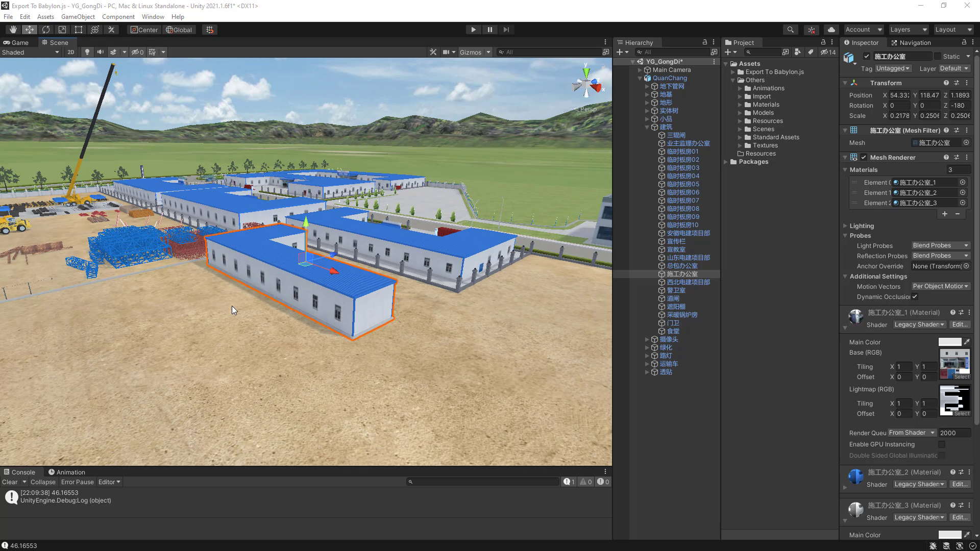Viewport: 980px width, 551px height.
Task: Switch to the Game tab
Action: 16,43
